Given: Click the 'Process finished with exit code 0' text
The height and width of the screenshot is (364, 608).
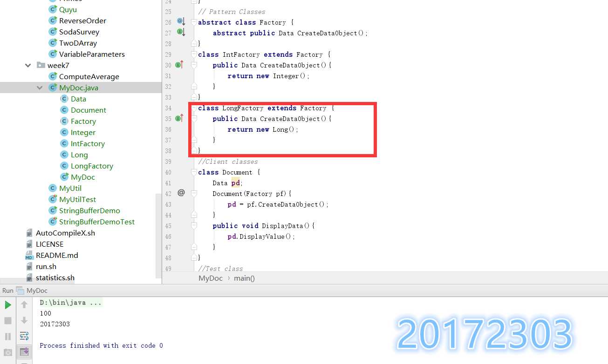Looking at the screenshot, I should pyautogui.click(x=101, y=345).
